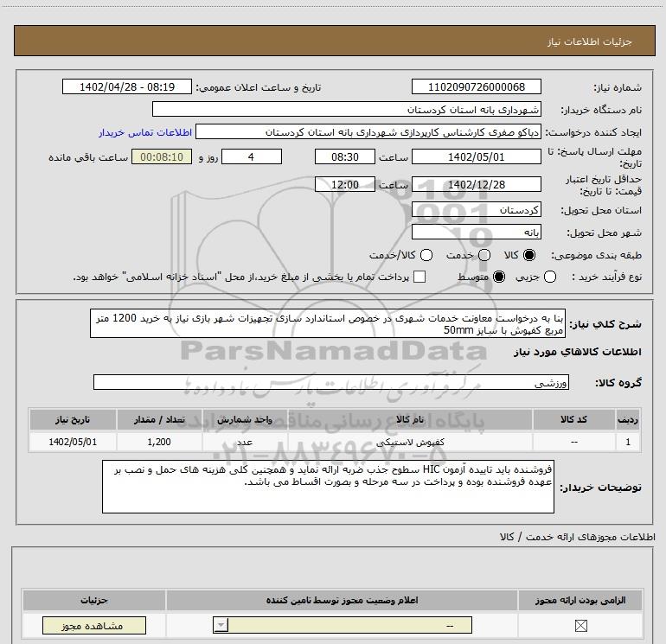
Task: Click the request creator field
Action: (x=368, y=131)
